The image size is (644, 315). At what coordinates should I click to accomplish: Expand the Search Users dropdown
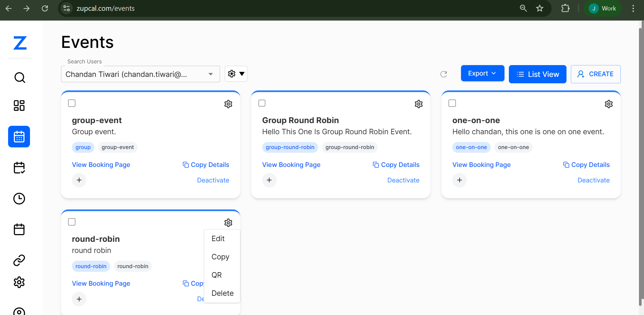(x=210, y=74)
